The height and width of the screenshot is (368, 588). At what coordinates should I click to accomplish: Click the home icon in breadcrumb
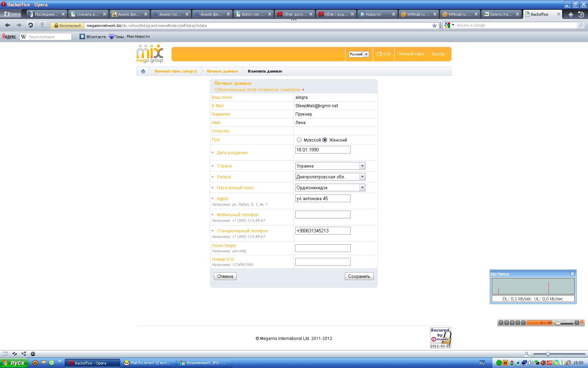tap(143, 71)
